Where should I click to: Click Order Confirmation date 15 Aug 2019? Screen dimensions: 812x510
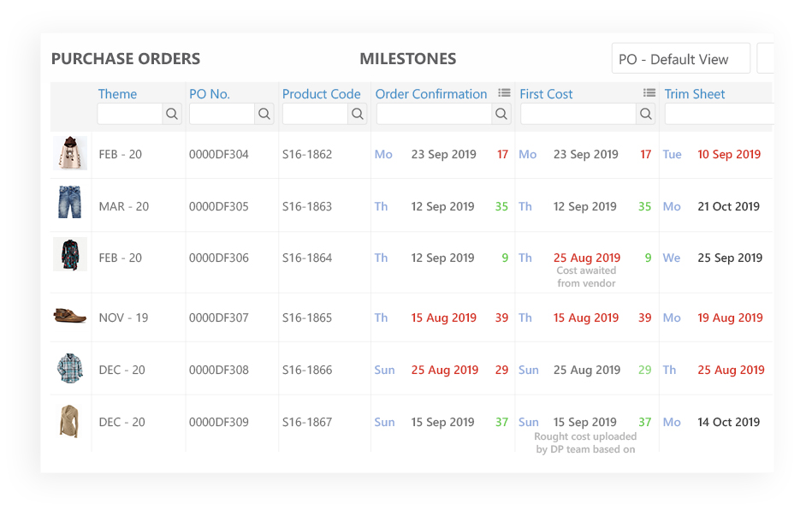[x=444, y=318]
